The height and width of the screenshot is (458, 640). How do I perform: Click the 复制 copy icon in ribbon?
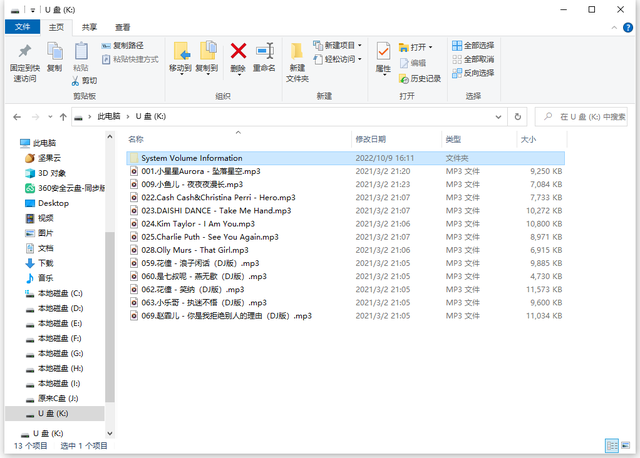pos(54,51)
